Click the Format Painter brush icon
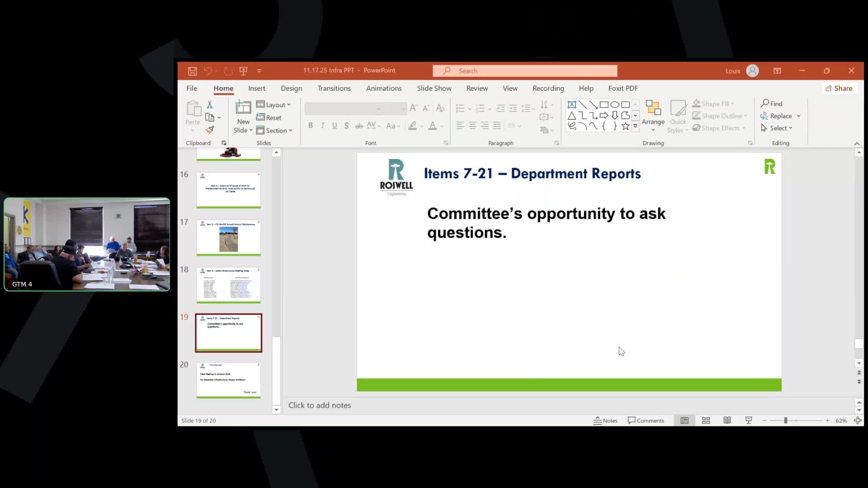 (x=210, y=130)
